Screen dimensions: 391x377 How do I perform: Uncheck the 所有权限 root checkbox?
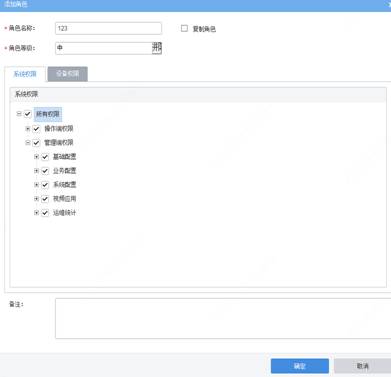pos(28,114)
